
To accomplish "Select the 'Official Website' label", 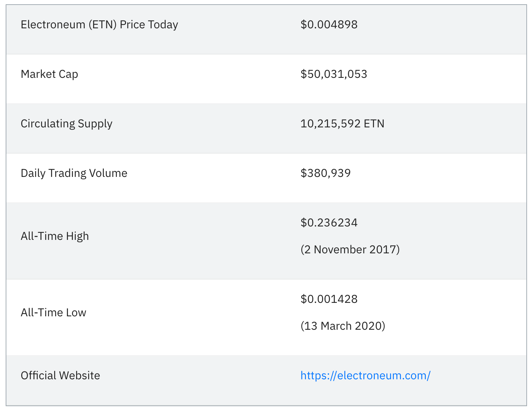I will [61, 375].
